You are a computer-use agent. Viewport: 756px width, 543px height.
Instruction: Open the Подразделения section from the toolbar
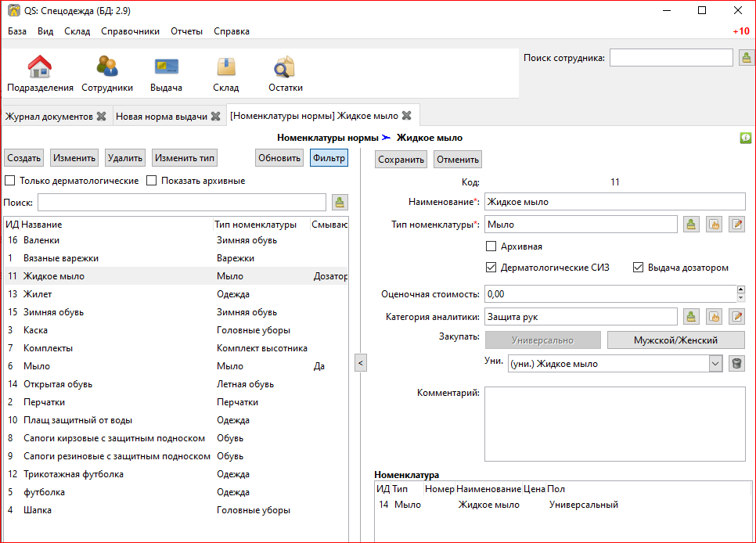coord(40,74)
